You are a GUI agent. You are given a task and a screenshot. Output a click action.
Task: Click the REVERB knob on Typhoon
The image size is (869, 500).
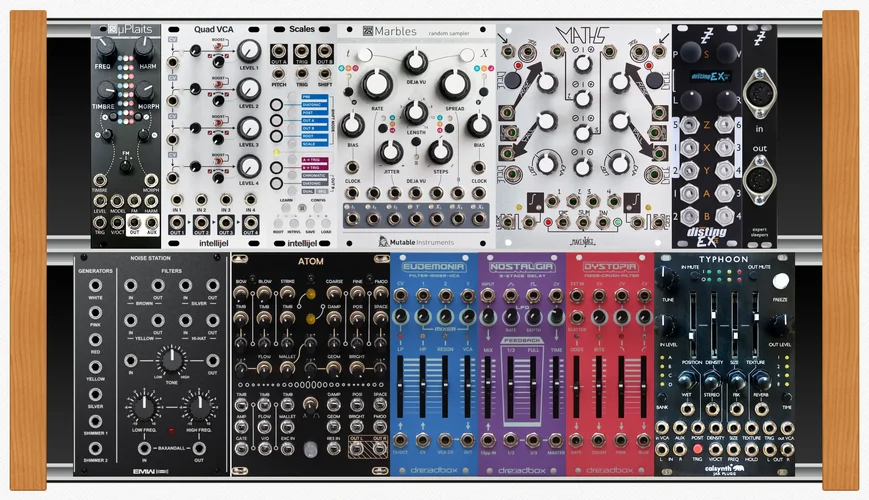pos(760,382)
